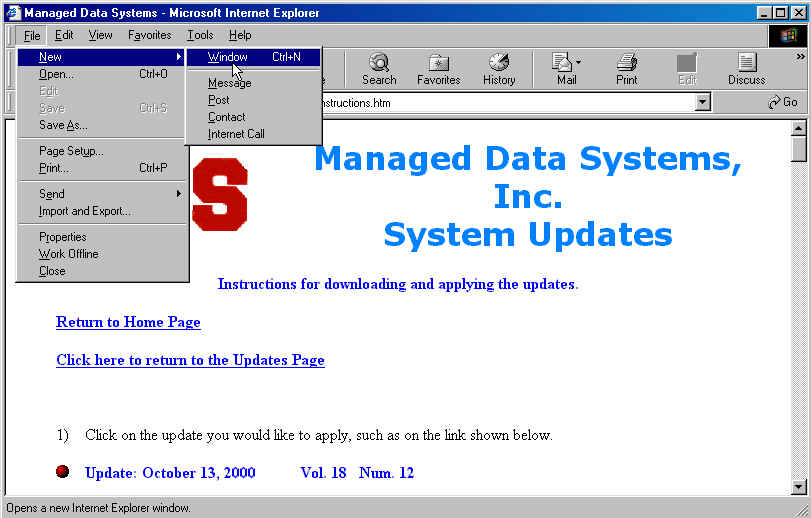Click the Vol. 18 Num. 12 link
The width and height of the screenshot is (811, 518).
(357, 473)
